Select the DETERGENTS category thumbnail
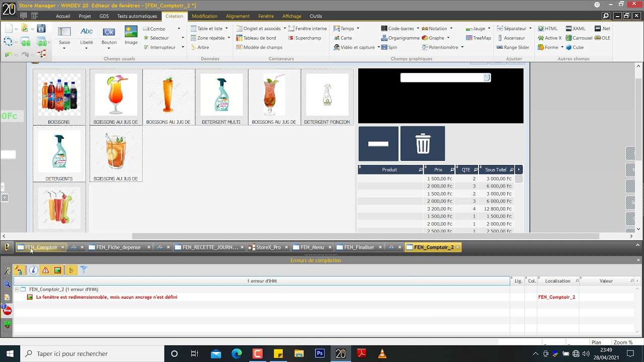The width and height of the screenshot is (644, 362). [59, 154]
